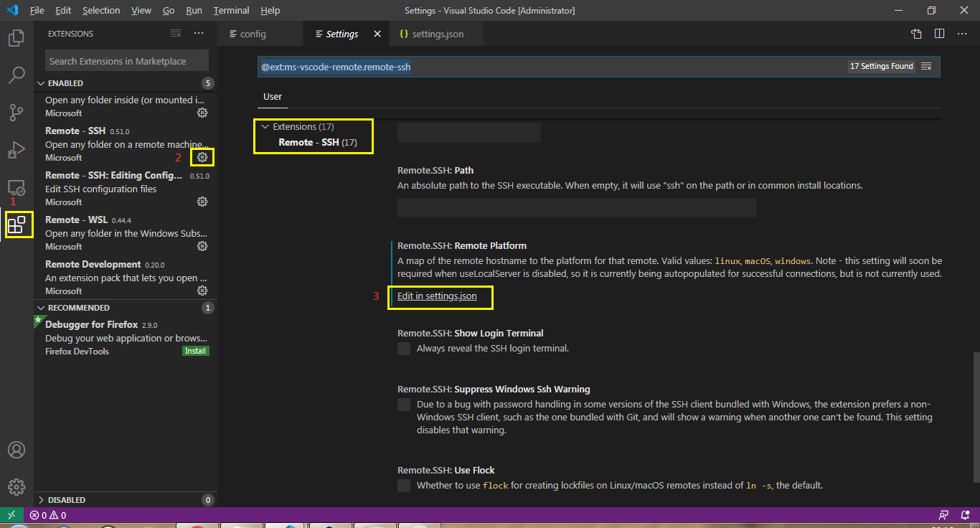Enable Suppress Windows Ssh Warning checkbox
980x528 pixels.
[404, 404]
